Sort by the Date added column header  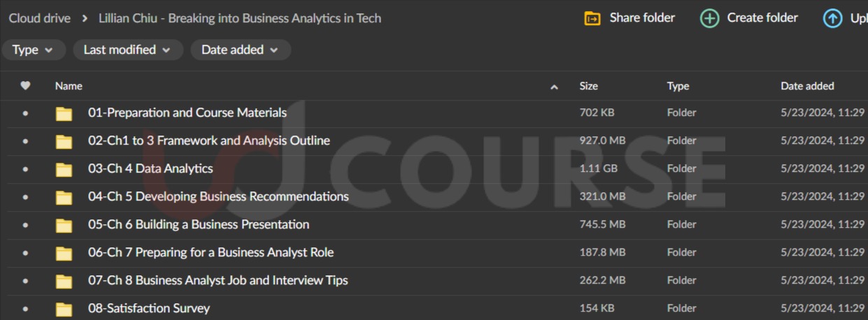pos(807,86)
